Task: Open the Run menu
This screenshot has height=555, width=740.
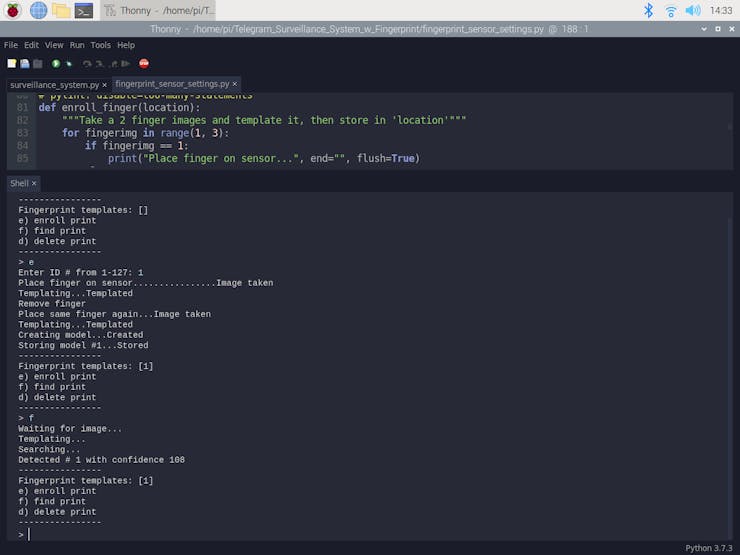Action: pyautogui.click(x=77, y=45)
